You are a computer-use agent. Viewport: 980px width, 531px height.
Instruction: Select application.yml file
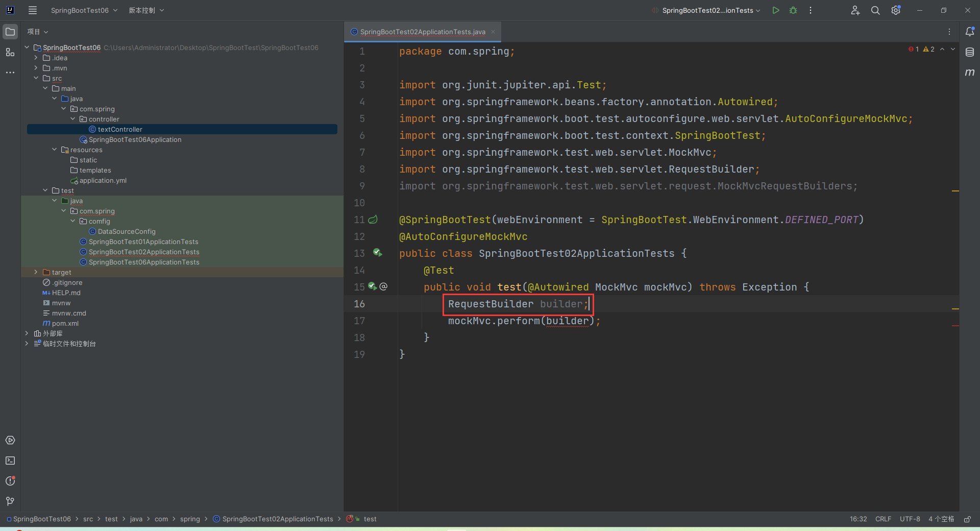pos(103,180)
